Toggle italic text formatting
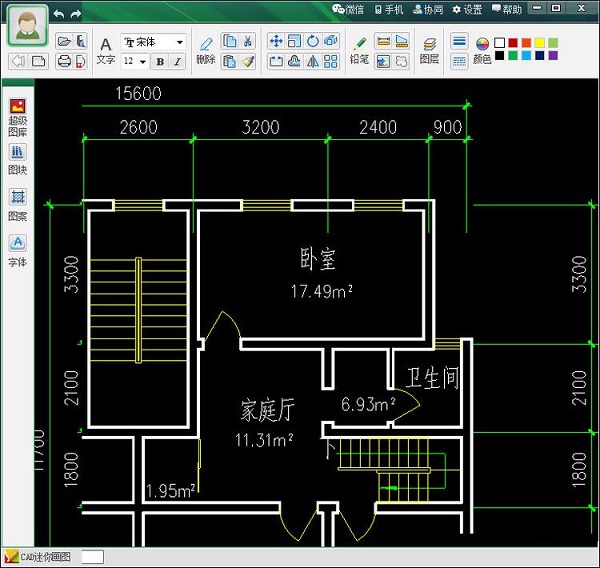This screenshot has height=568, width=600. (x=178, y=62)
